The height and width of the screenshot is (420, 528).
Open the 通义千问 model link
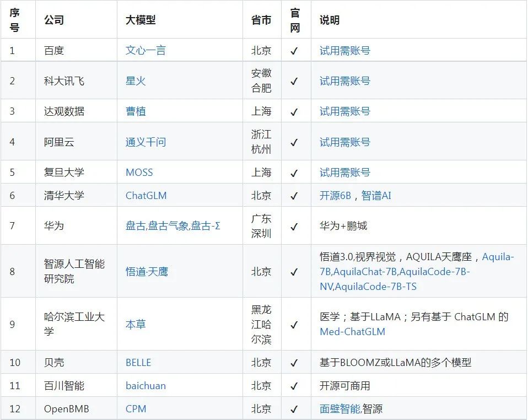[146, 142]
